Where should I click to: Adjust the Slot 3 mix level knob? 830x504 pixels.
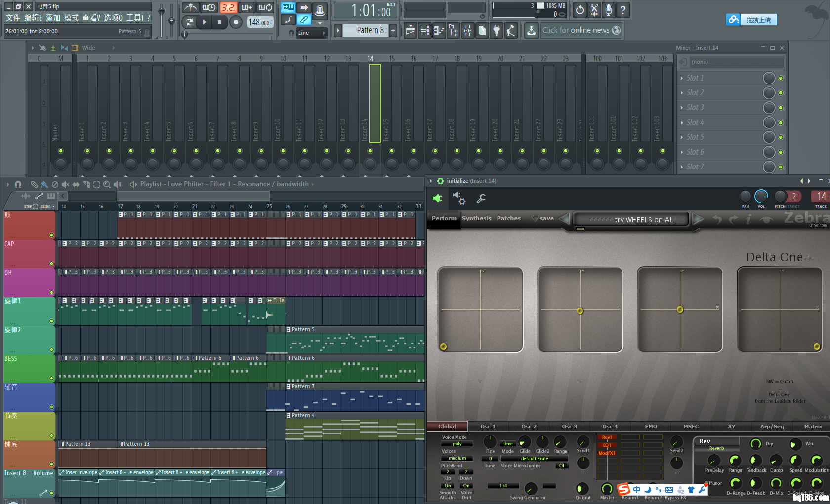(769, 108)
